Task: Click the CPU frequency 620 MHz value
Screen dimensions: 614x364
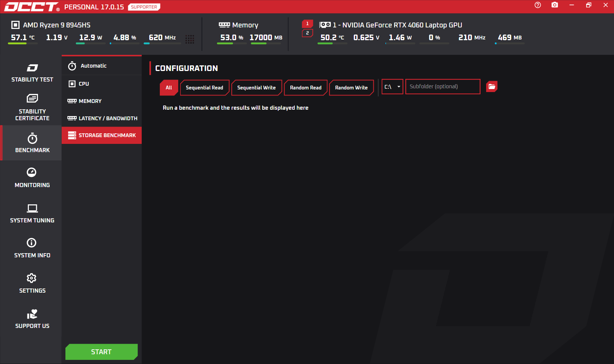Action: pos(162,38)
